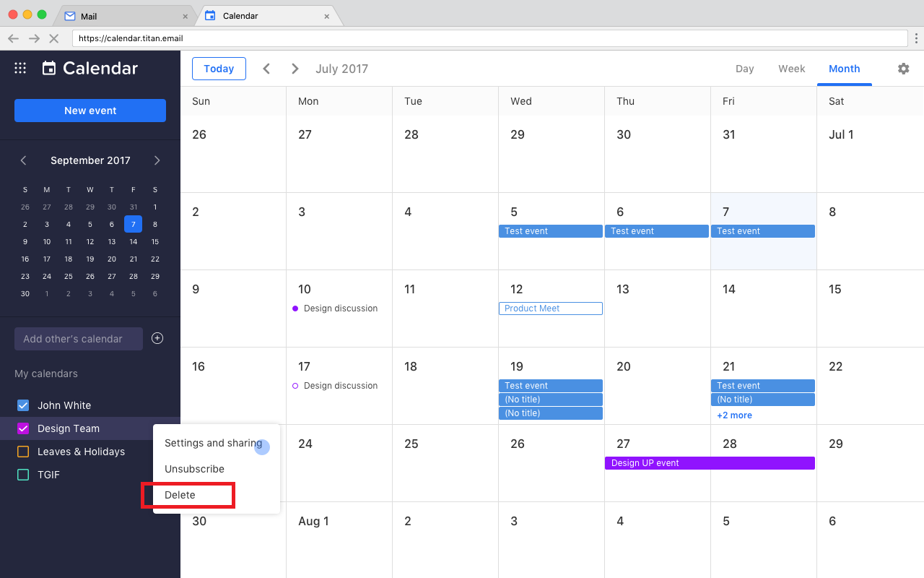Viewport: 924px width, 578px height.
Task: Open Test event on Friday 21st
Action: (763, 386)
